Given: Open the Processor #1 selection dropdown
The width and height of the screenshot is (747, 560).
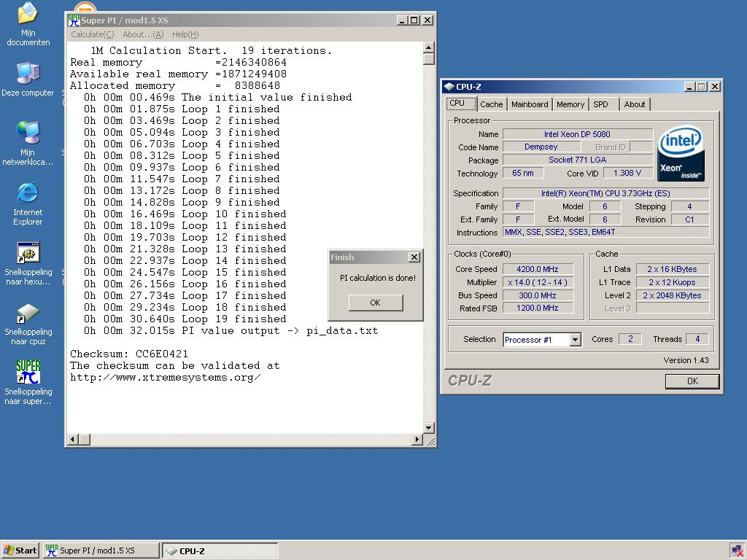Looking at the screenshot, I should (575, 340).
